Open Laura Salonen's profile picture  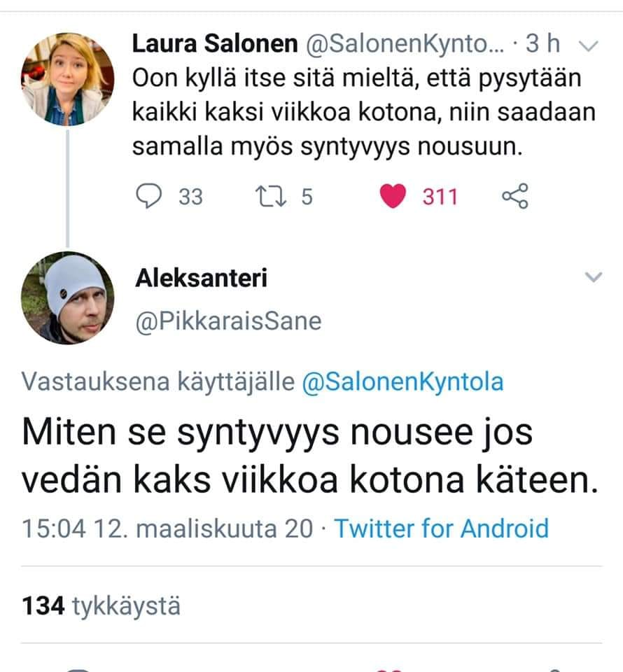[x=67, y=78]
